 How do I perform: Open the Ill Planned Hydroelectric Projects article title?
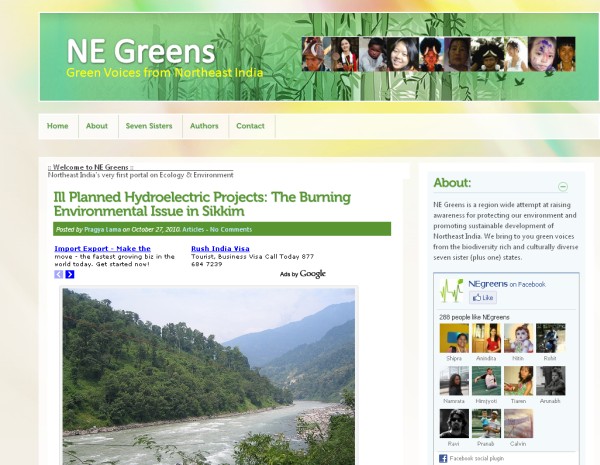(x=202, y=204)
